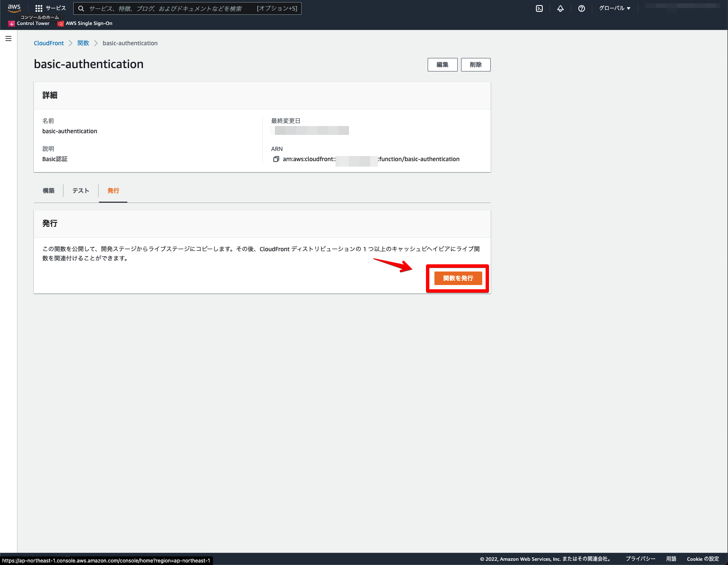Expand the left navigation hamburger menu
Viewport: 728px width, 565px height.
click(x=8, y=38)
